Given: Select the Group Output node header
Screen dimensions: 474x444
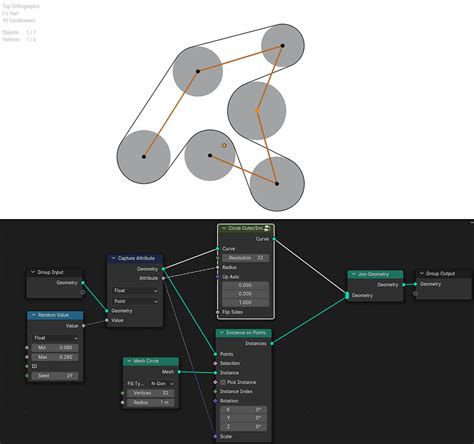Looking at the screenshot, I should tap(444, 273).
